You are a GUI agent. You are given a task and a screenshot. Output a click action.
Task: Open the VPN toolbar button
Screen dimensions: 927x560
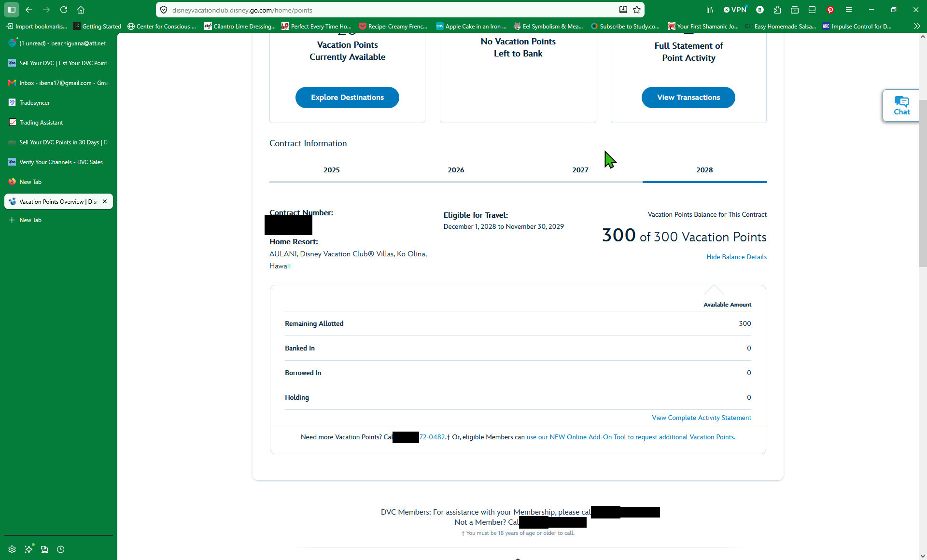coord(735,10)
